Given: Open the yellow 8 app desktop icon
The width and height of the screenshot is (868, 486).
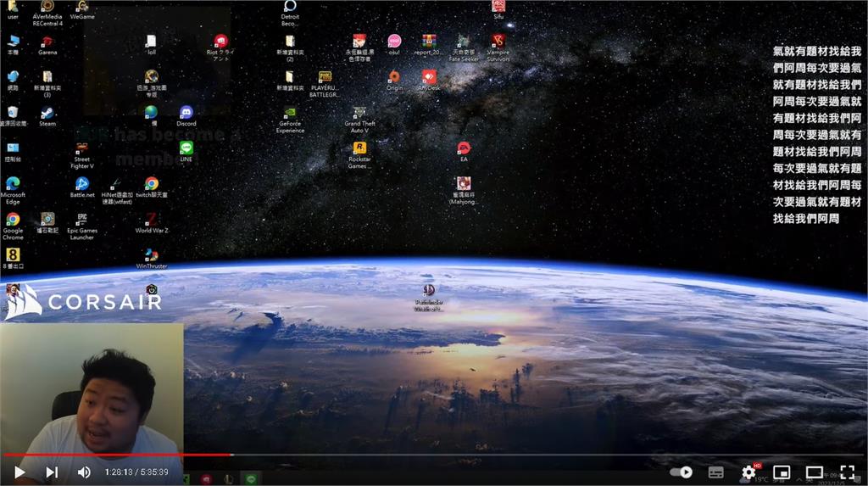Looking at the screenshot, I should point(13,258).
